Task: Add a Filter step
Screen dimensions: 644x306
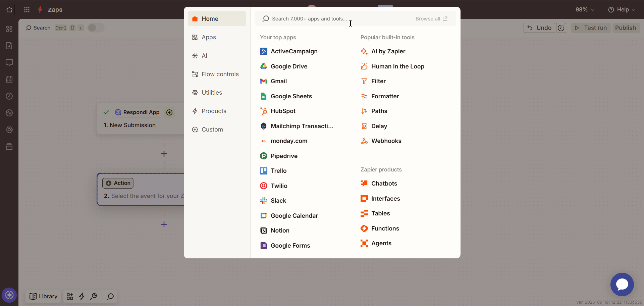Action: tap(373, 81)
